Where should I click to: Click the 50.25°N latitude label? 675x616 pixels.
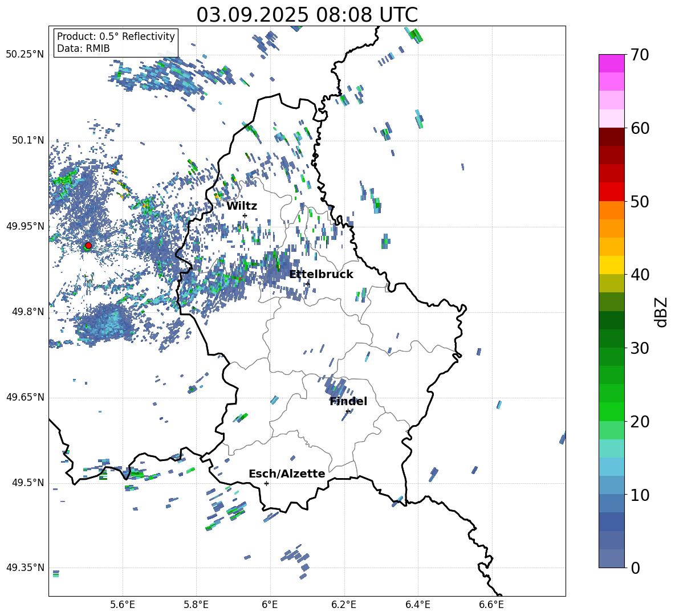[25, 55]
